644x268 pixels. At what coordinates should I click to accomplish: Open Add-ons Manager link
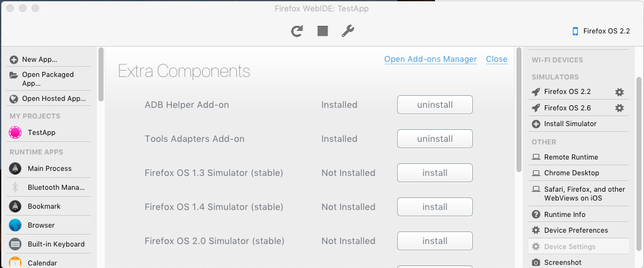click(430, 59)
